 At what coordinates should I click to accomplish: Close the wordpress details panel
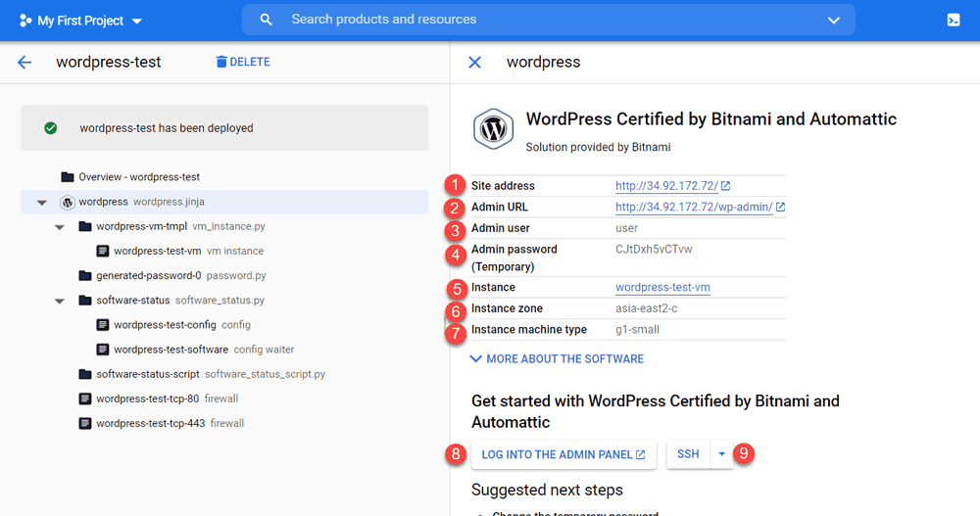pyautogui.click(x=475, y=62)
